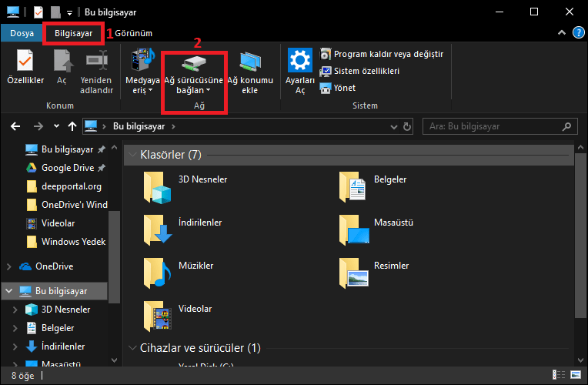Image resolution: width=588 pixels, height=385 pixels.
Task: Open Ayarları Aç gear icon
Action: pos(300,60)
